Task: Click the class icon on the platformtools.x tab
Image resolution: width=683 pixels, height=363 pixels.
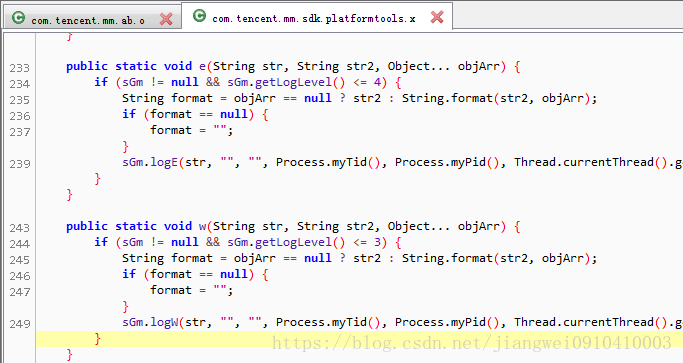Action: point(199,16)
